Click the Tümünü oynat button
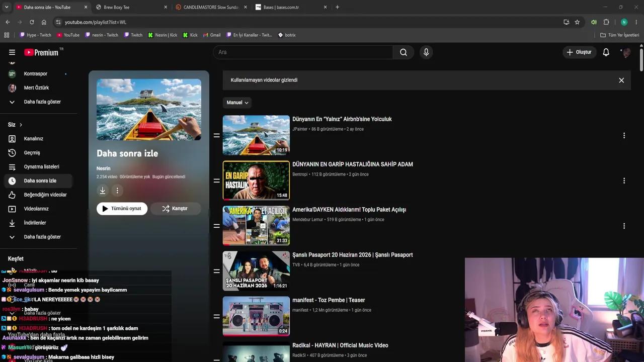This screenshot has width=644, height=362. 122,209
